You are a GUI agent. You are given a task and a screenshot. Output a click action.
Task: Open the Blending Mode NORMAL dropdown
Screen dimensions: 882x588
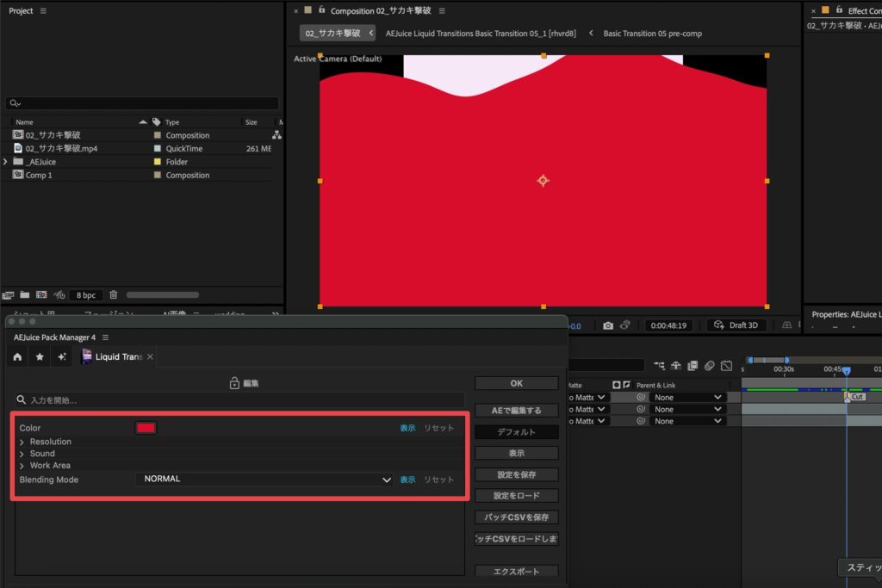click(264, 480)
